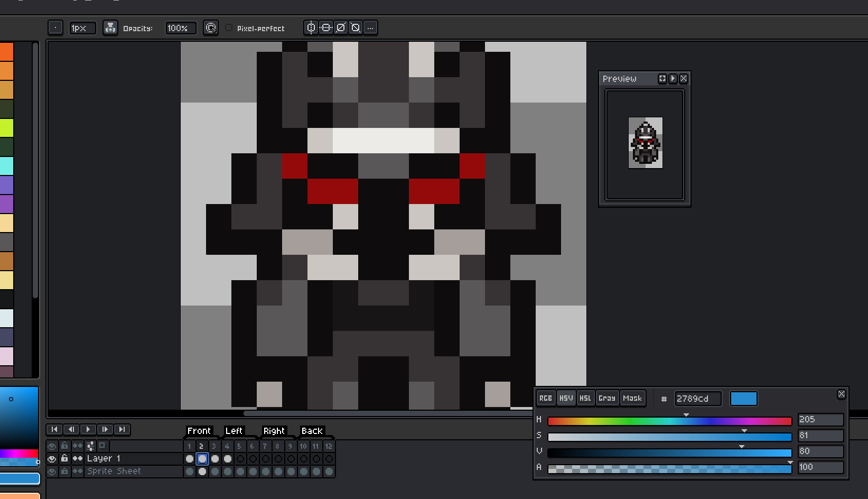Image resolution: width=868 pixels, height=499 pixels.
Task: Open symmetry options with ellipsis button
Action: 370,28
